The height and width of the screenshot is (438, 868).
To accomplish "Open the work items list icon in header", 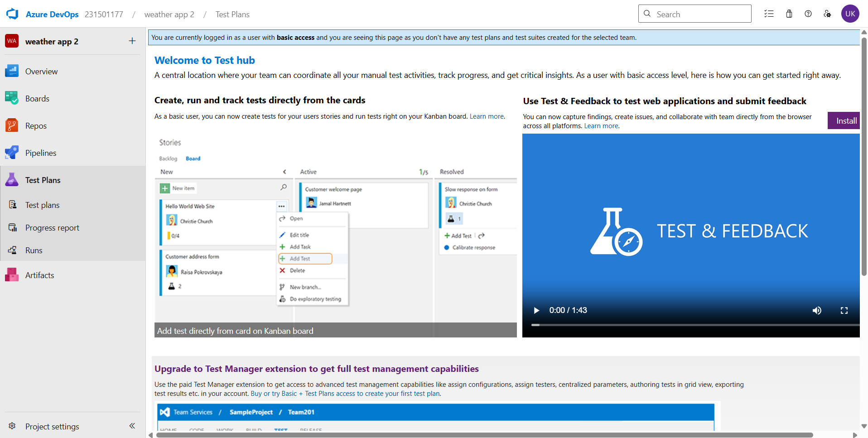I will click(x=769, y=14).
